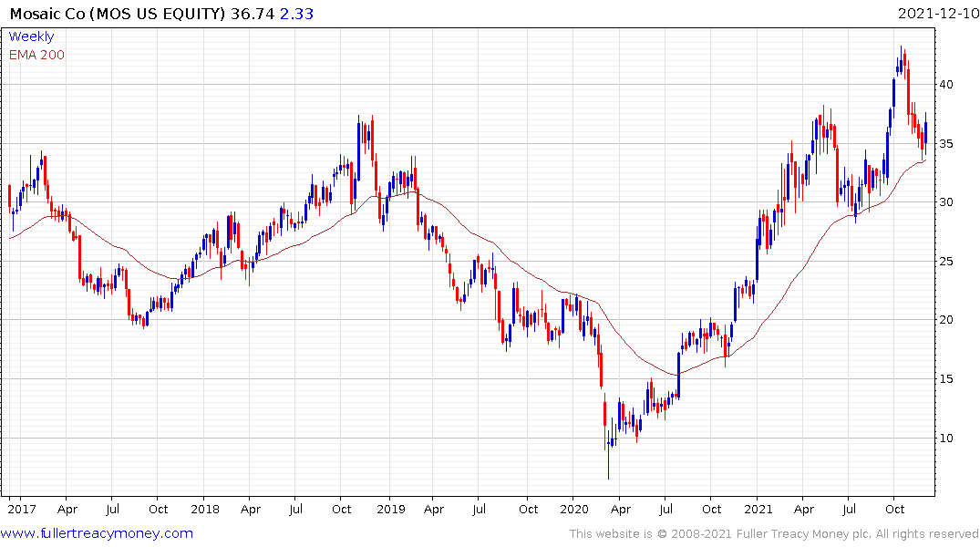
Task: Click the 10 price axis label
Action: (946, 438)
